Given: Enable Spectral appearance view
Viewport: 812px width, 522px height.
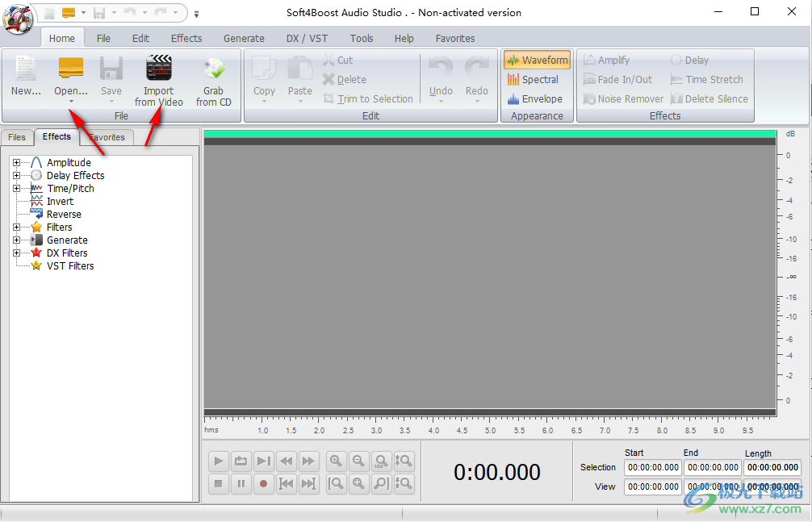Looking at the screenshot, I should pyautogui.click(x=533, y=80).
